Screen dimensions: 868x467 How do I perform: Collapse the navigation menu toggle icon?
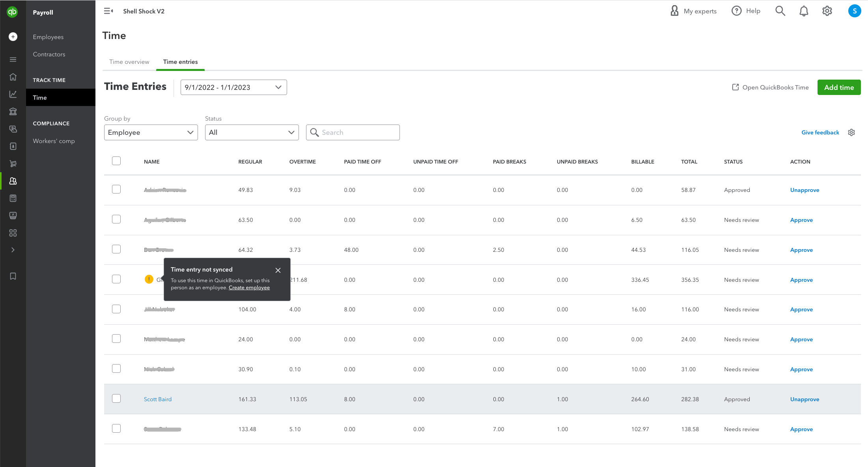pyautogui.click(x=108, y=11)
